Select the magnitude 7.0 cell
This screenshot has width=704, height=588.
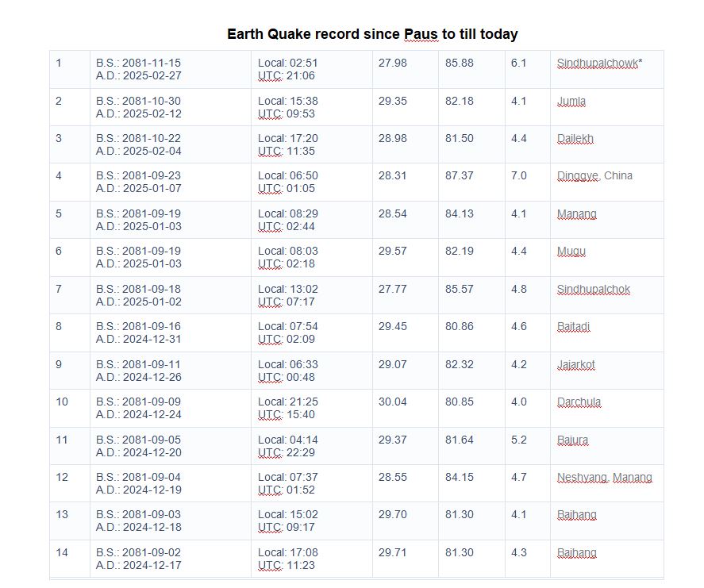coord(518,176)
